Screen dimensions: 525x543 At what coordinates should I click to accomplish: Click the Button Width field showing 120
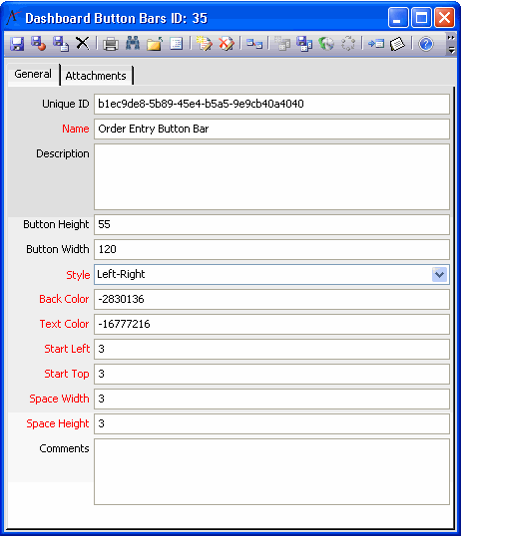tap(272, 249)
